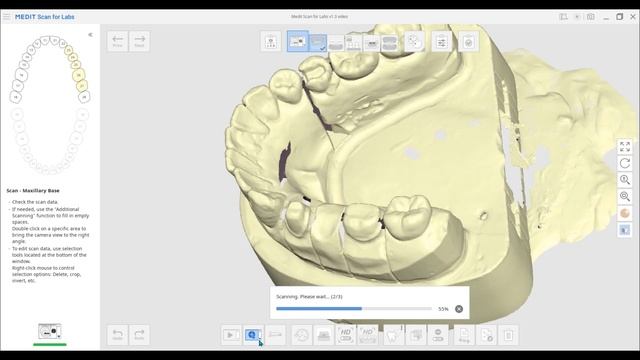Viewport: 640px width, 360px height.
Task: Click the document ruler tool icon
Action: point(464,335)
